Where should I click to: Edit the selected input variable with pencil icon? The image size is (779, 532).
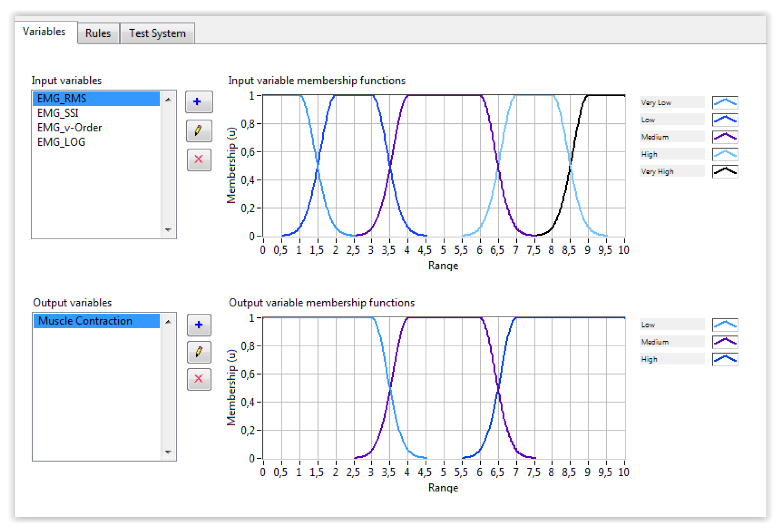click(198, 131)
